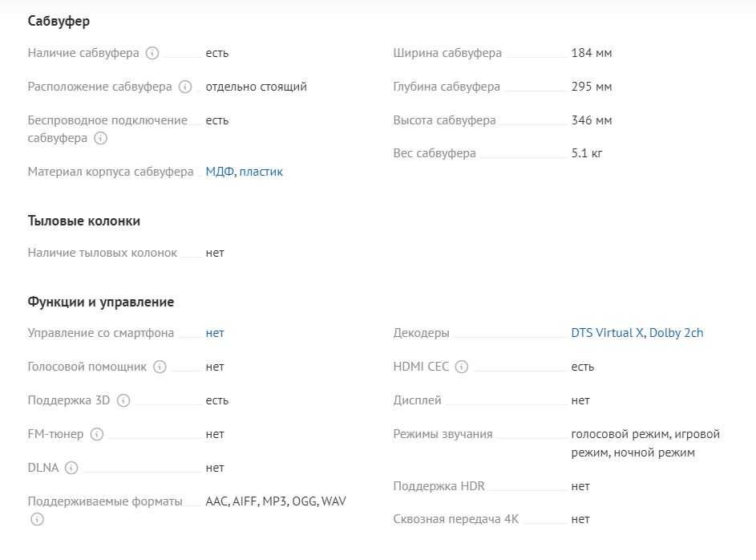Viewport: 756px width, 560px height.
Task: Select the Ширина сабвуфера 184 мм value
Action: [591, 53]
